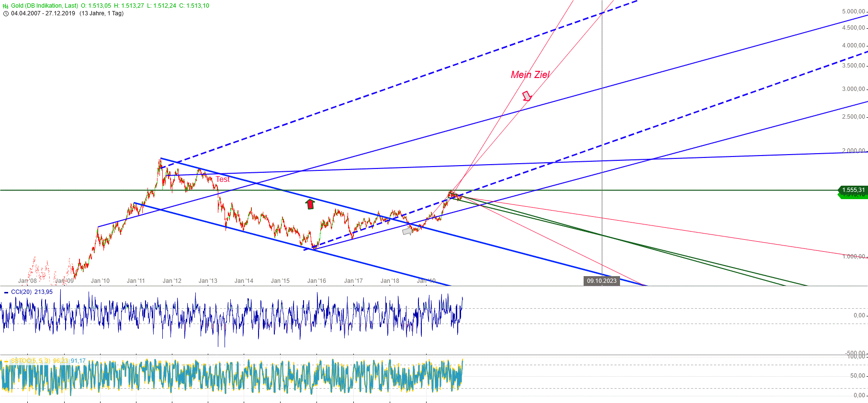The width and height of the screenshot is (868, 403).
Task: Click the (13 Jahre, 1 Tag) duration text
Action: pos(101,13)
